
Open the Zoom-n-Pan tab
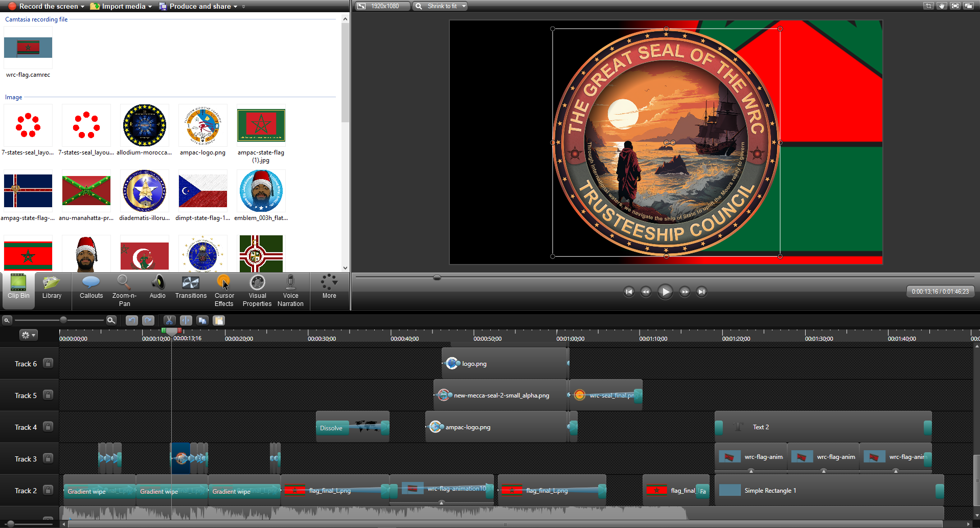point(124,291)
